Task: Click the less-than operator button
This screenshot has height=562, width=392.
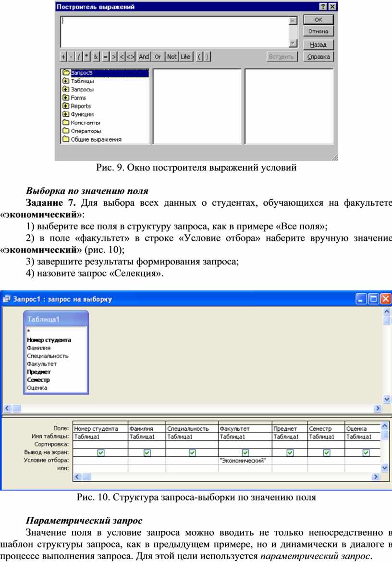Action: click(x=122, y=57)
